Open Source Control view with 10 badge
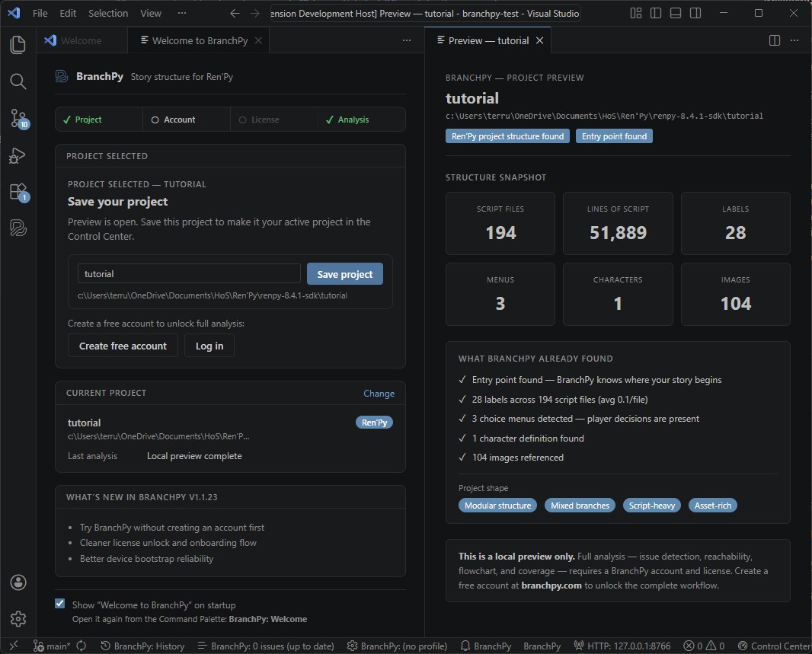 tap(18, 118)
